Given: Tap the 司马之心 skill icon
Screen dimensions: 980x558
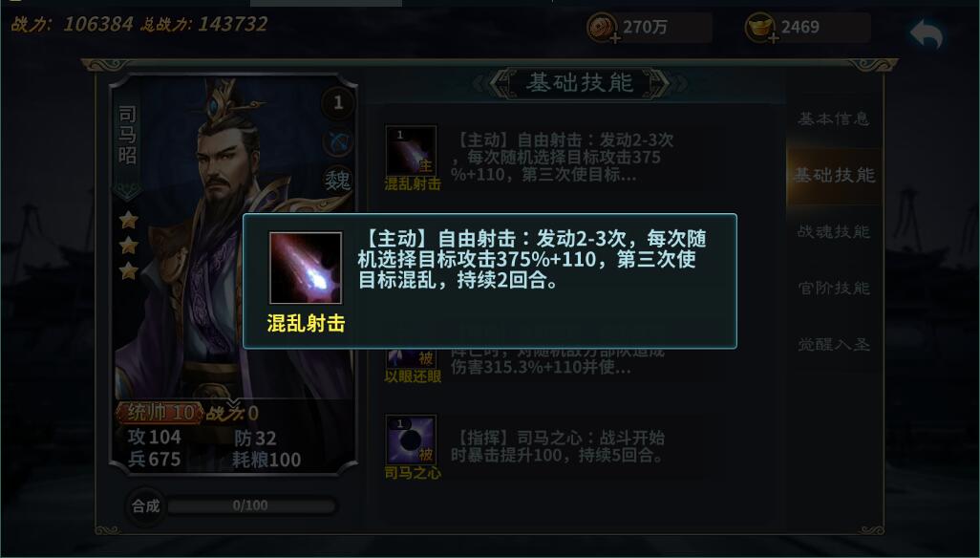Looking at the screenshot, I should [411, 440].
